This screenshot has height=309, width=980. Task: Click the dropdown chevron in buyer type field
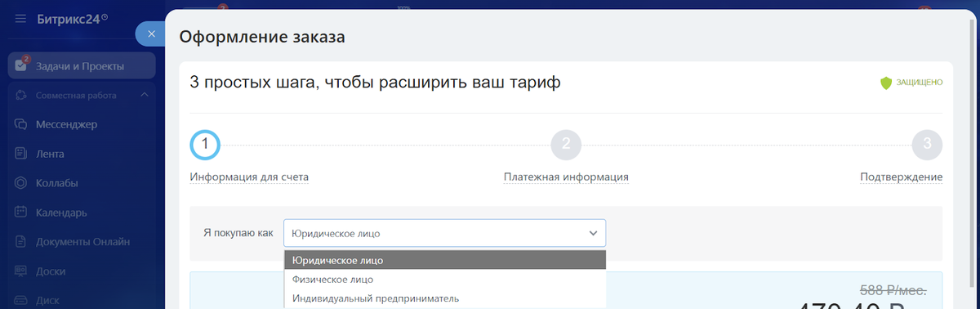[x=593, y=233]
